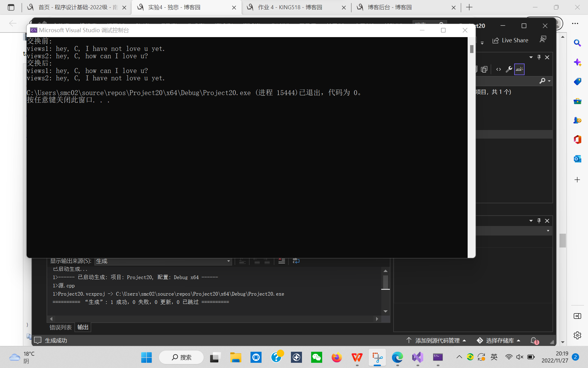Switch to browser tab 作业 4 - KING518

point(290,7)
